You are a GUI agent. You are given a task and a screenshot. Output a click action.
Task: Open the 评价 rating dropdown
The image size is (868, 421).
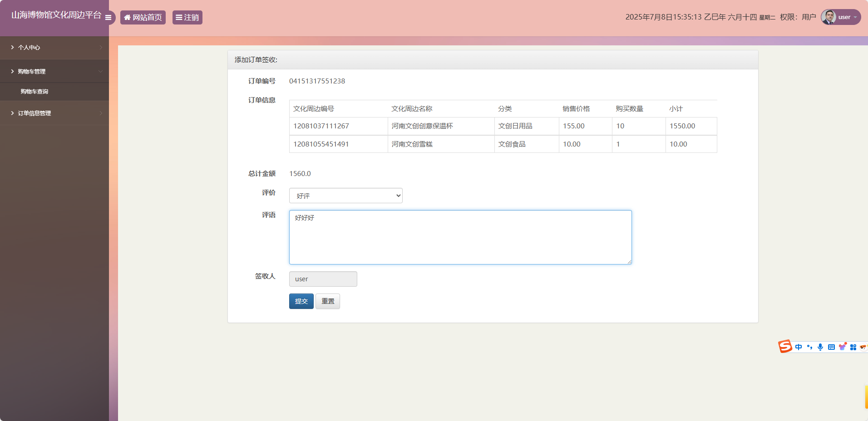click(345, 196)
